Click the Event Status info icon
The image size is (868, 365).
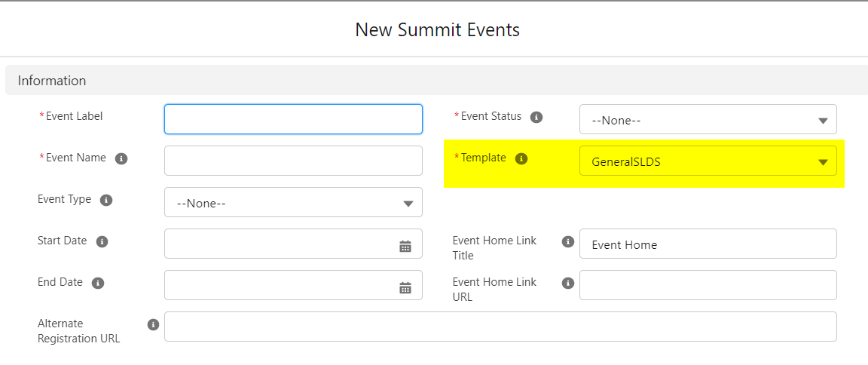click(536, 118)
